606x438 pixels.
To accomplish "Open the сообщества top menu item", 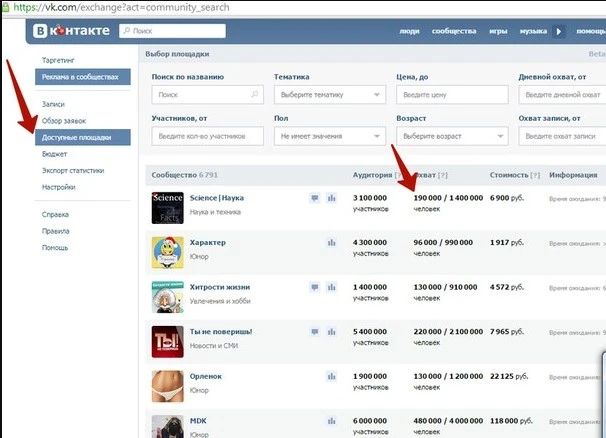I will coord(454,31).
